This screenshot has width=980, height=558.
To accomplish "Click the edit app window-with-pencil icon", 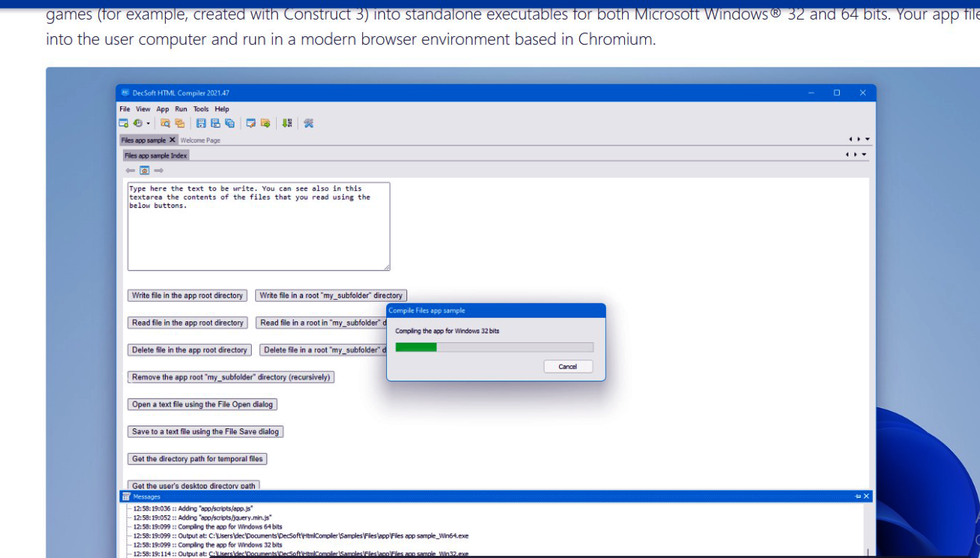I will click(251, 123).
